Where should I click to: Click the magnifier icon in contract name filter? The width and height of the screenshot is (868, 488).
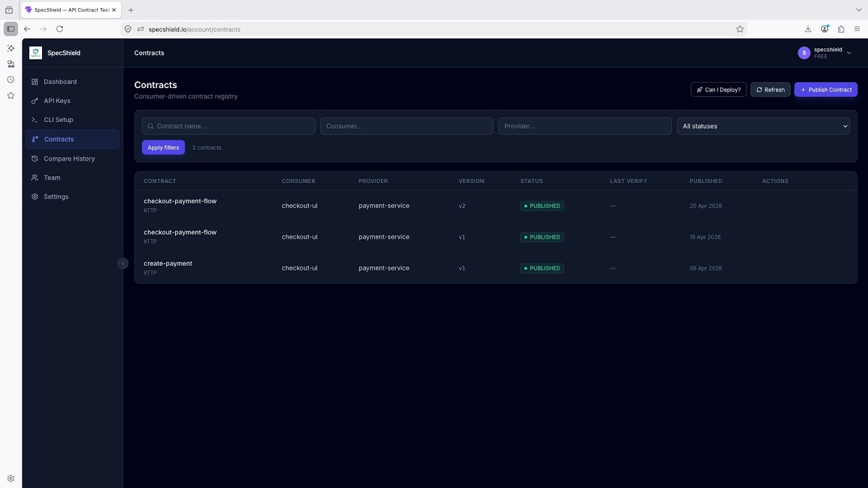click(x=151, y=126)
